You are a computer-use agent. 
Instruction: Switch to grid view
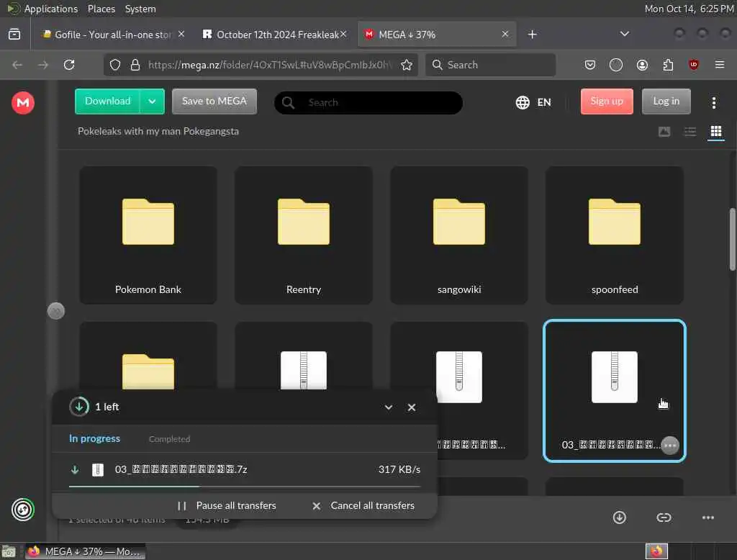pos(716,132)
